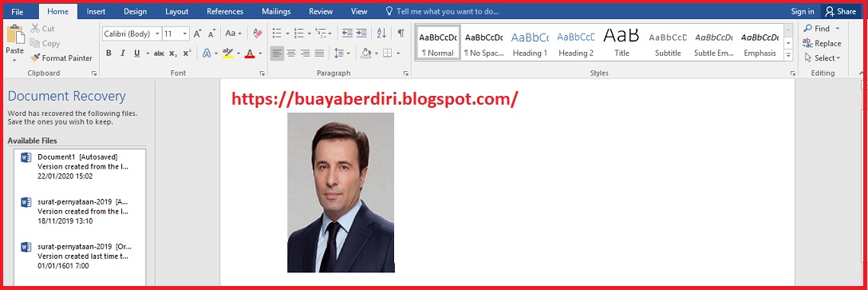The image size is (868, 290).
Task: Apply the Heading 1 style
Action: click(530, 43)
